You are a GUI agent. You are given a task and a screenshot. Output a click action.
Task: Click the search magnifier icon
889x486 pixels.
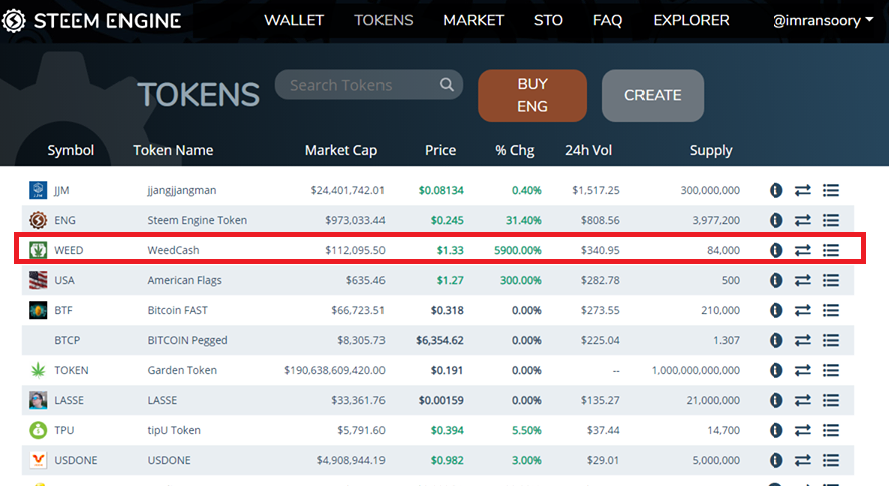[447, 84]
